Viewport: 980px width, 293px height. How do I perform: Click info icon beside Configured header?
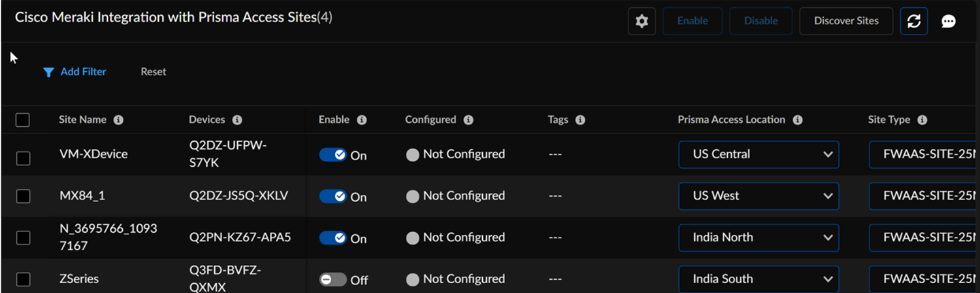click(x=468, y=120)
